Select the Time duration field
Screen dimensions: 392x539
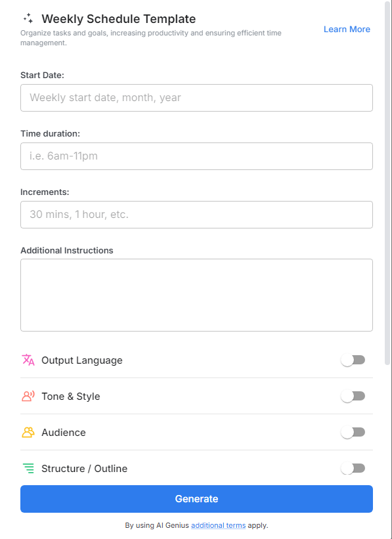click(196, 156)
